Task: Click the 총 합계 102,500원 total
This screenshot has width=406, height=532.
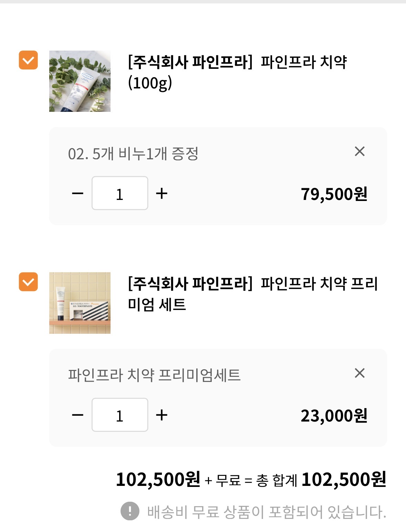Action: point(343,479)
